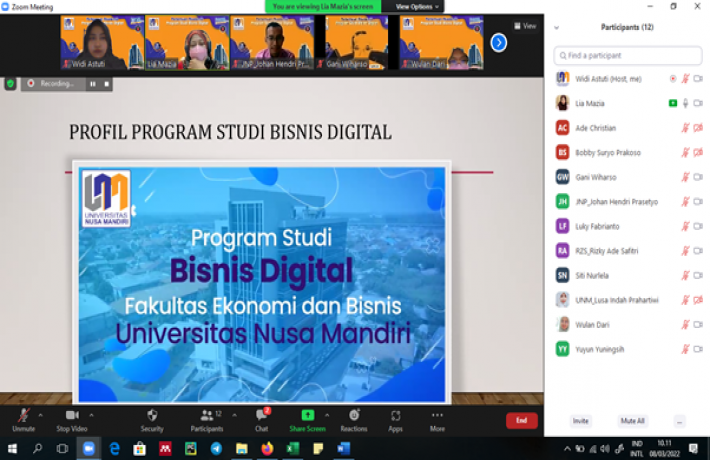Screen dimensions: 710x460
Task: Click Bobby Suryo Prakoso's muted microphone icon
Action: click(686, 153)
